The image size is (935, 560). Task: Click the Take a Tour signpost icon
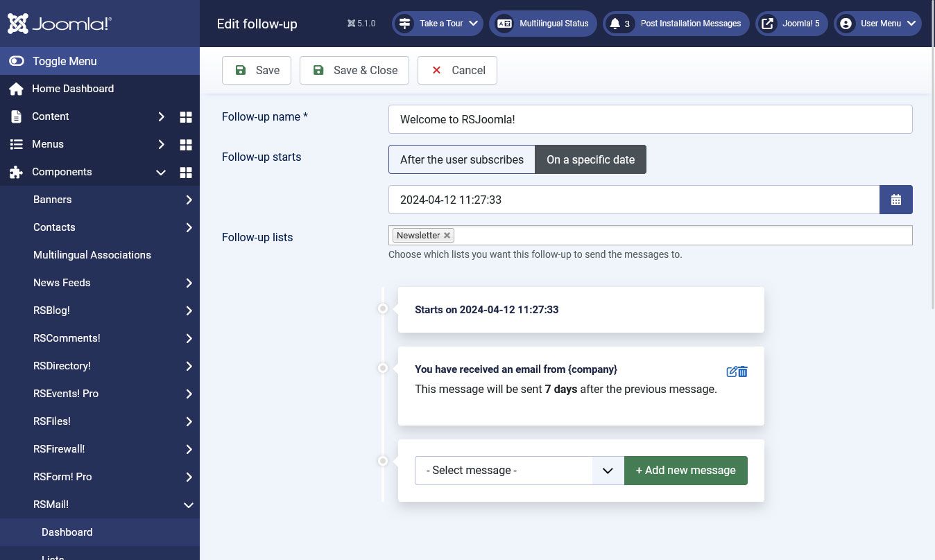click(404, 24)
